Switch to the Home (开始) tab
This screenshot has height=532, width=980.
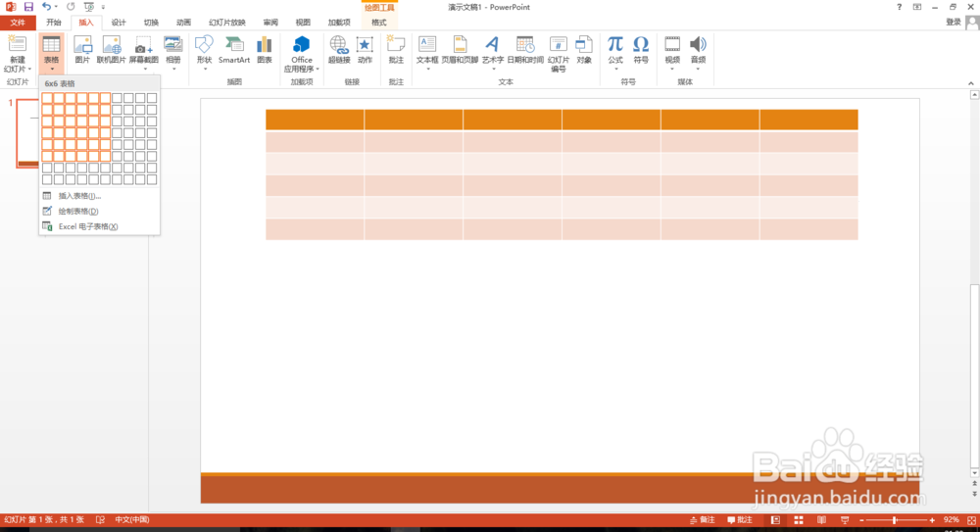click(x=54, y=23)
